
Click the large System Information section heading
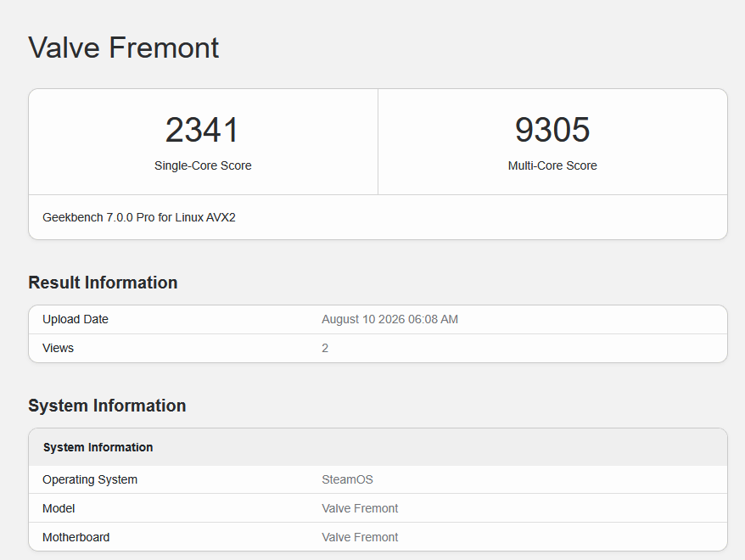click(107, 406)
